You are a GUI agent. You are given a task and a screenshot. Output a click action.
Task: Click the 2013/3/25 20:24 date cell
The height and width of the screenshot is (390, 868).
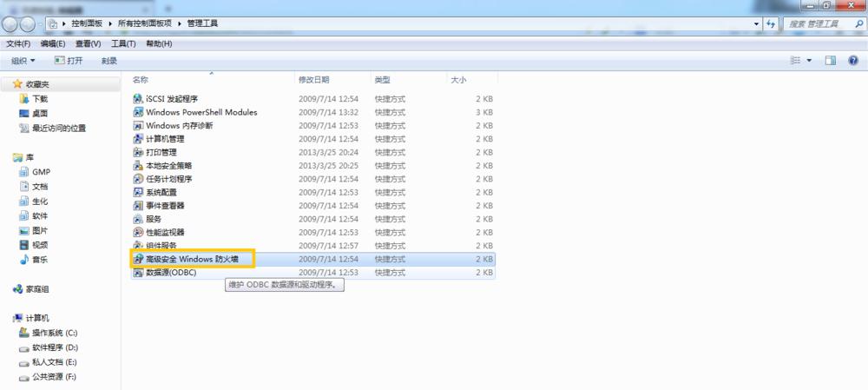pyautogui.click(x=328, y=152)
